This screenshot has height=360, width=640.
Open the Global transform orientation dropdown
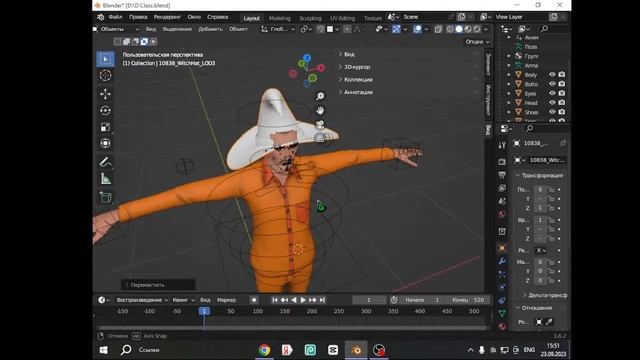(278, 29)
